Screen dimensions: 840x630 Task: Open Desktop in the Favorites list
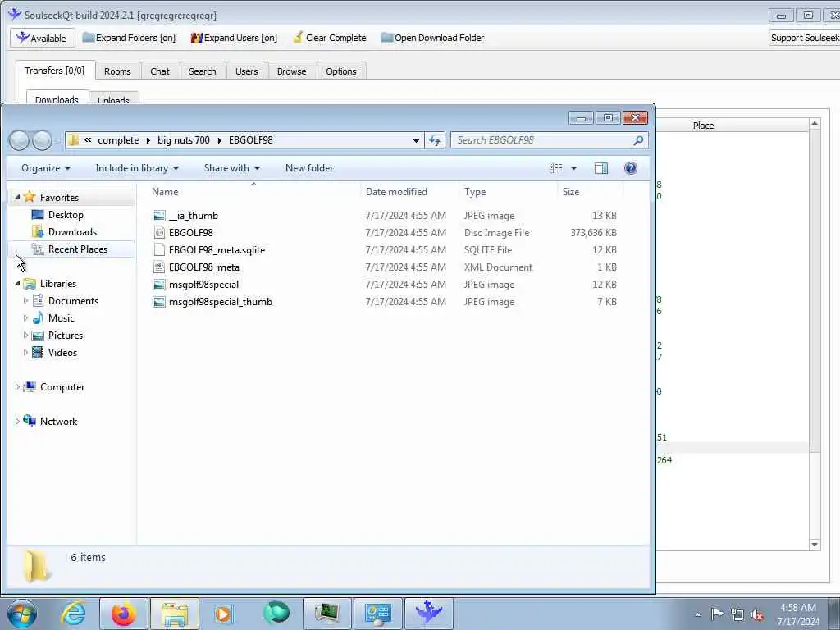coord(66,215)
